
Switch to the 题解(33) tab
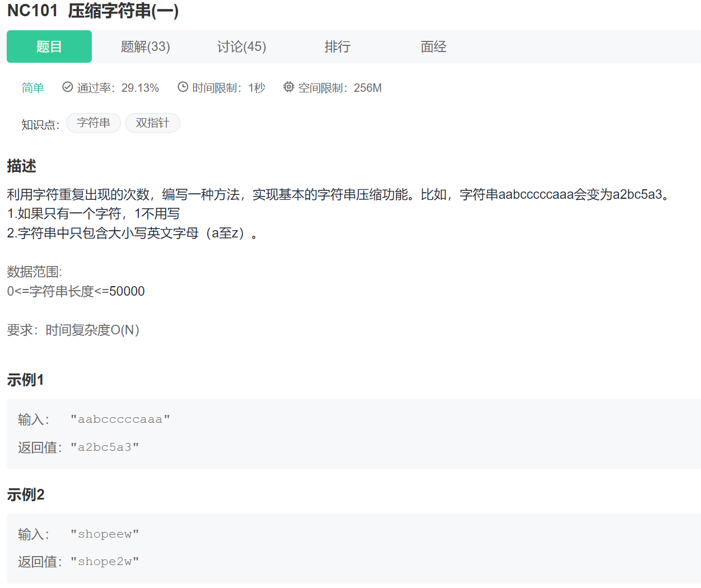146,46
